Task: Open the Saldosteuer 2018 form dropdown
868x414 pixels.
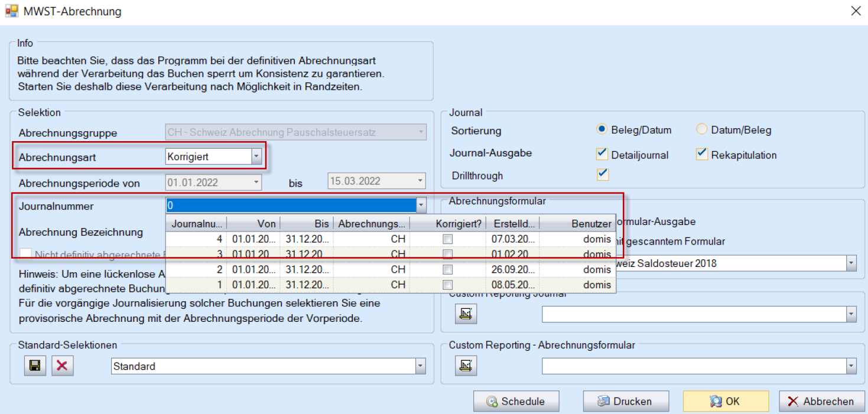Action: (x=850, y=263)
